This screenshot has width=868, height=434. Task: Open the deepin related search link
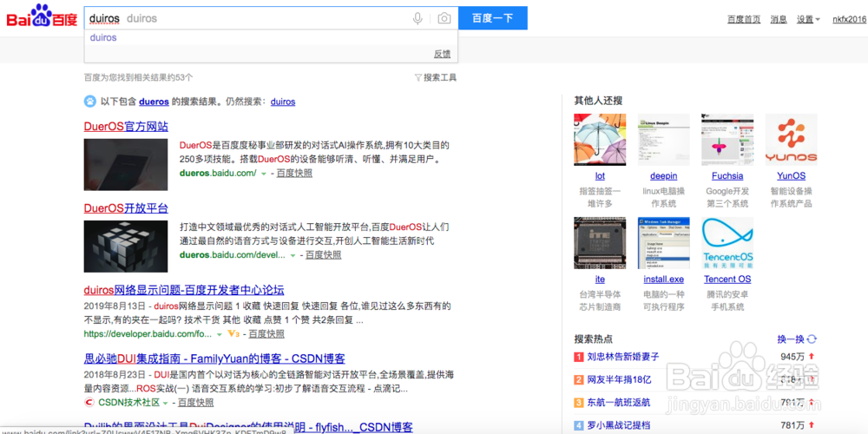(x=664, y=176)
